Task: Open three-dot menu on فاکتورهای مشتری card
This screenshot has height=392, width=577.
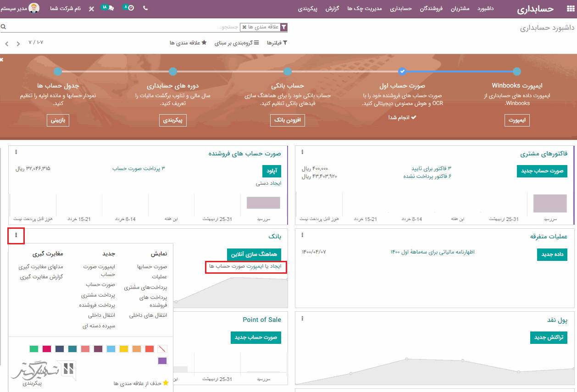Action: 302,152
